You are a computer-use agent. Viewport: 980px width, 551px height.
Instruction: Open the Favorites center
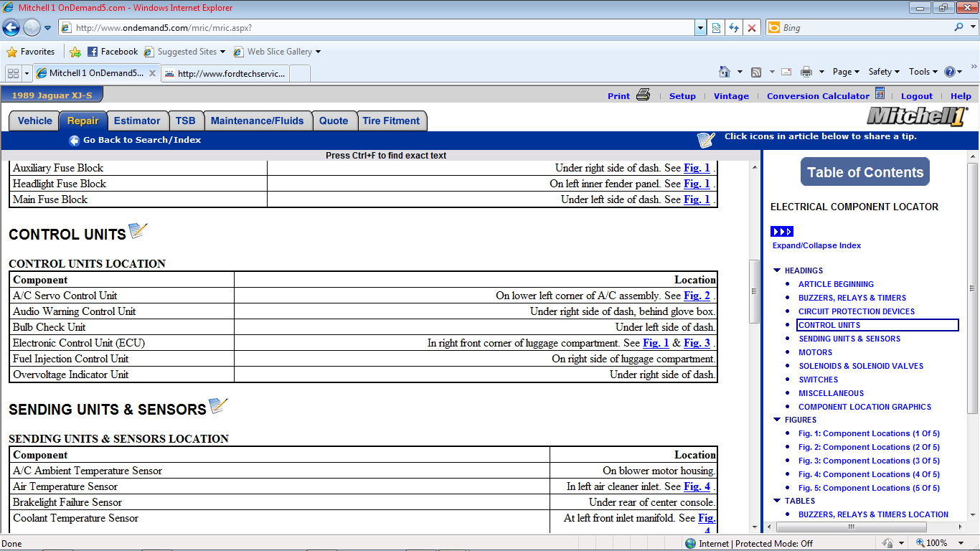(x=31, y=52)
